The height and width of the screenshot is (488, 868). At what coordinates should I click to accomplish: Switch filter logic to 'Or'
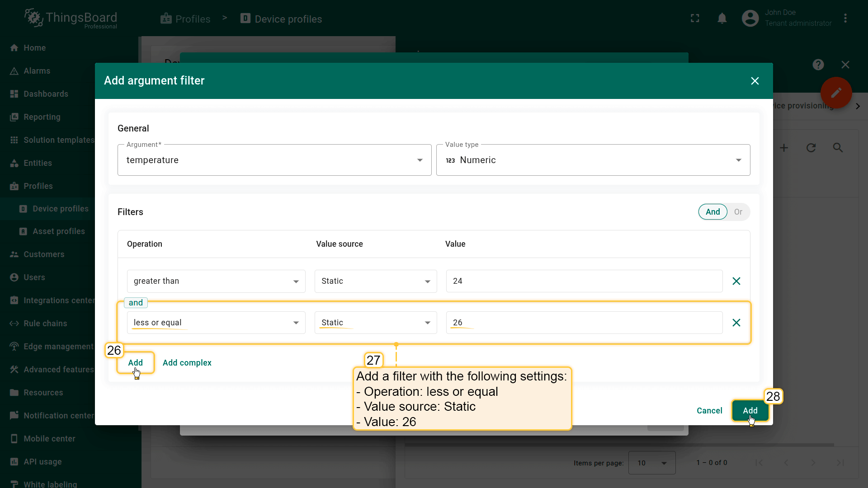(738, 212)
